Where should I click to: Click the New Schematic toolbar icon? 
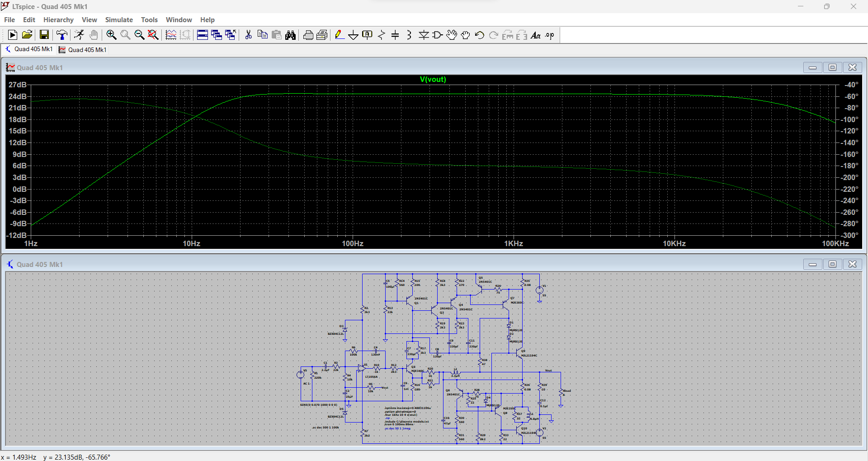[13, 35]
